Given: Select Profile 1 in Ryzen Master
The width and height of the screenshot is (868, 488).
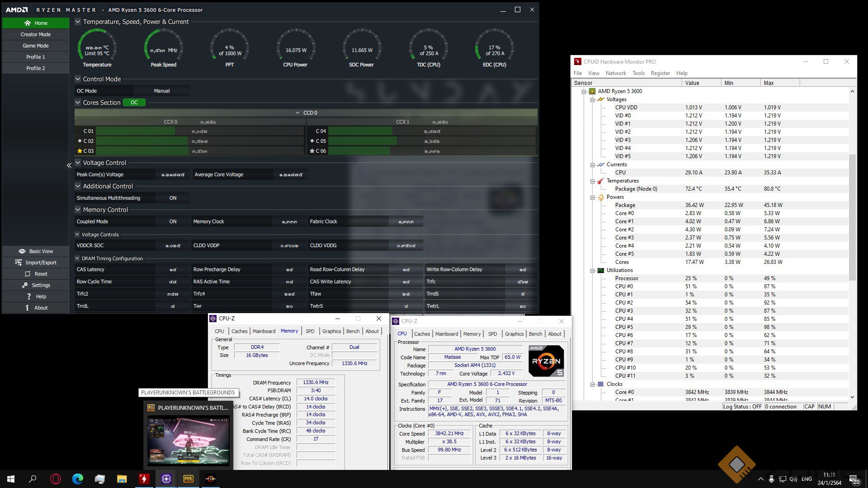Looking at the screenshot, I should coord(36,57).
